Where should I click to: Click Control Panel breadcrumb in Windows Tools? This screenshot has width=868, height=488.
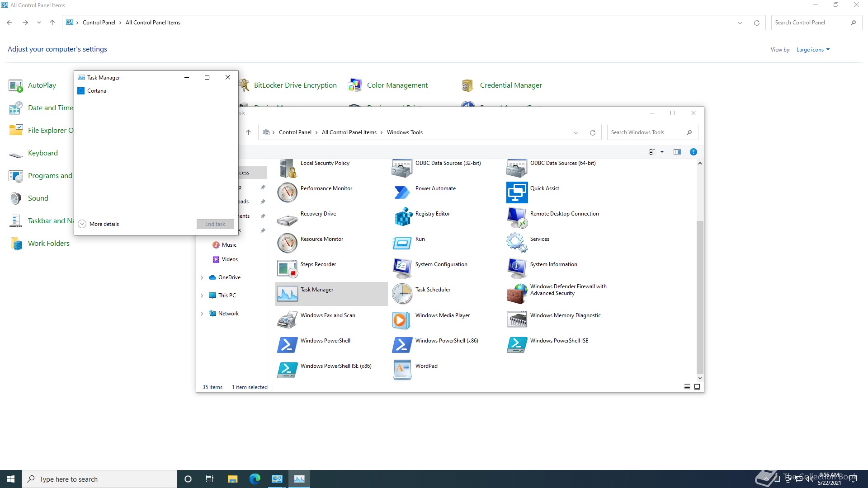(295, 132)
